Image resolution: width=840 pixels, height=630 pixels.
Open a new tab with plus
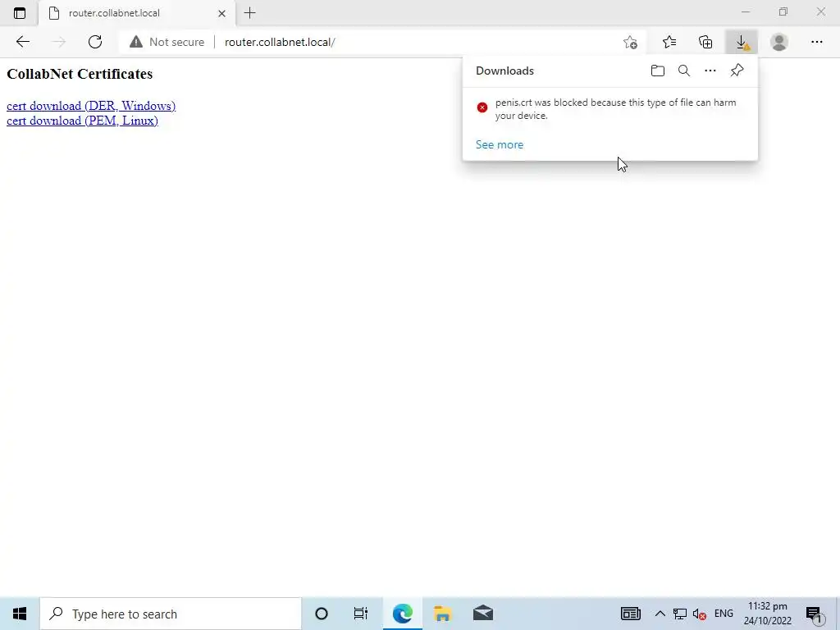[x=249, y=13]
